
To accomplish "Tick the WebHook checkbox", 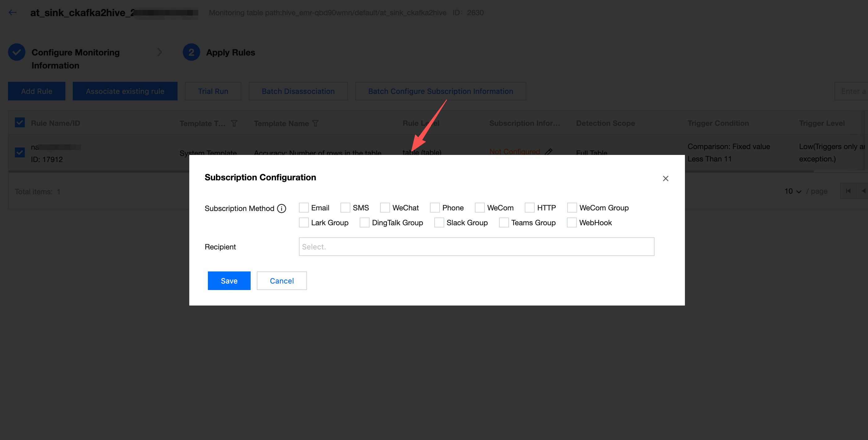I will pyautogui.click(x=572, y=222).
